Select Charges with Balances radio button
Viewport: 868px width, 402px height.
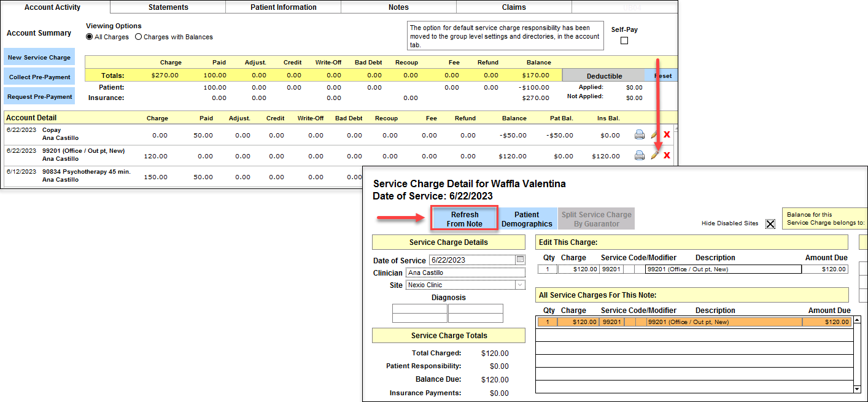tap(138, 37)
